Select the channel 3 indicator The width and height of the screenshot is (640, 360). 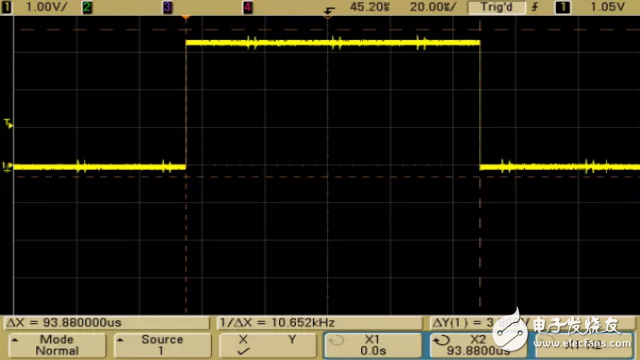pos(167,7)
